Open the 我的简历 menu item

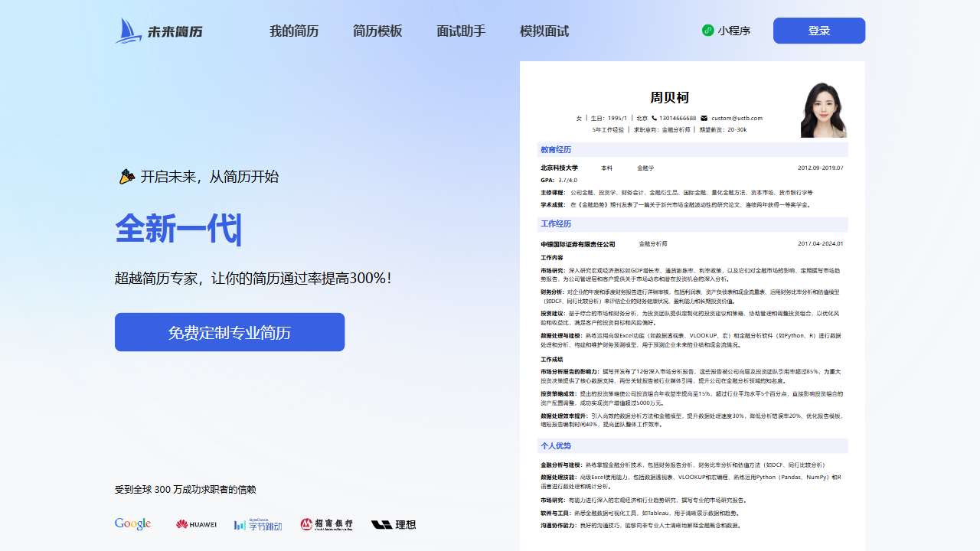click(x=294, y=31)
